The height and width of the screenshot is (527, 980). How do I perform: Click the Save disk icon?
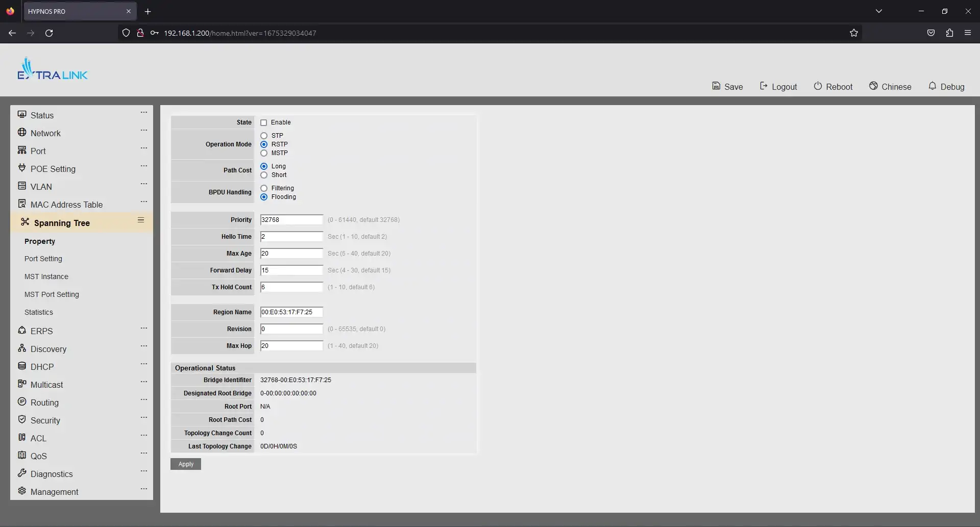[x=716, y=86]
